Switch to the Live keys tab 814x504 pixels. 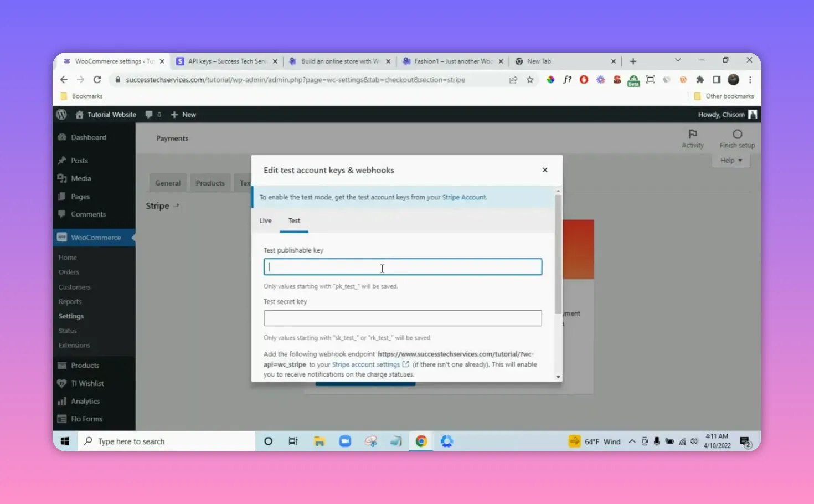point(265,220)
